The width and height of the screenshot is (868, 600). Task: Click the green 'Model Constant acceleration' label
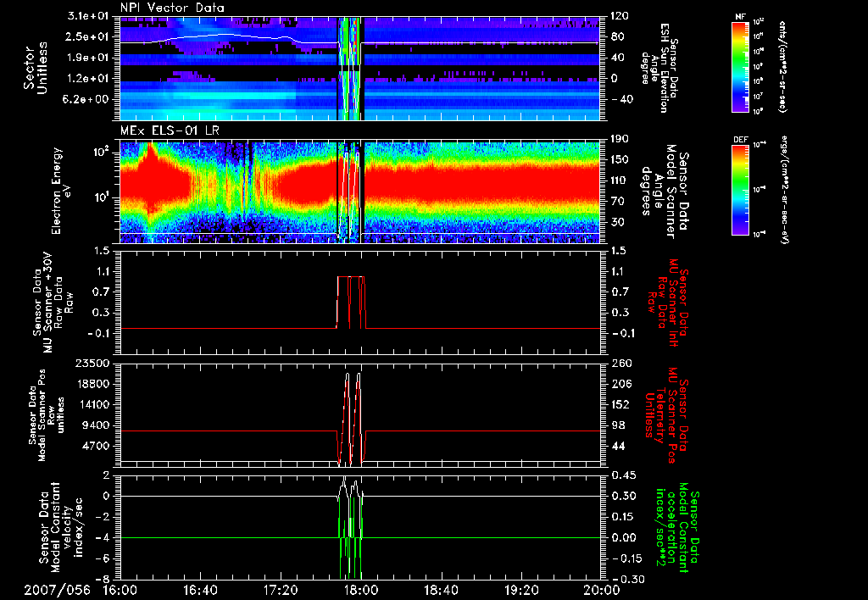pyautogui.click(x=677, y=525)
